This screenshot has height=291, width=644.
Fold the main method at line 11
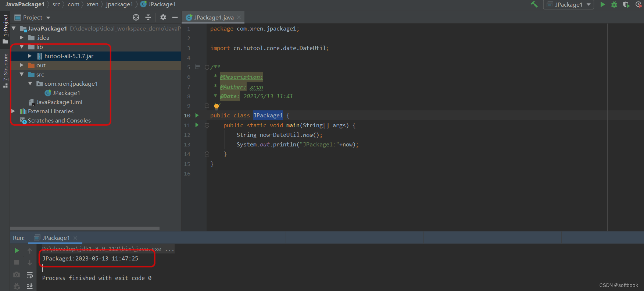pos(207,125)
